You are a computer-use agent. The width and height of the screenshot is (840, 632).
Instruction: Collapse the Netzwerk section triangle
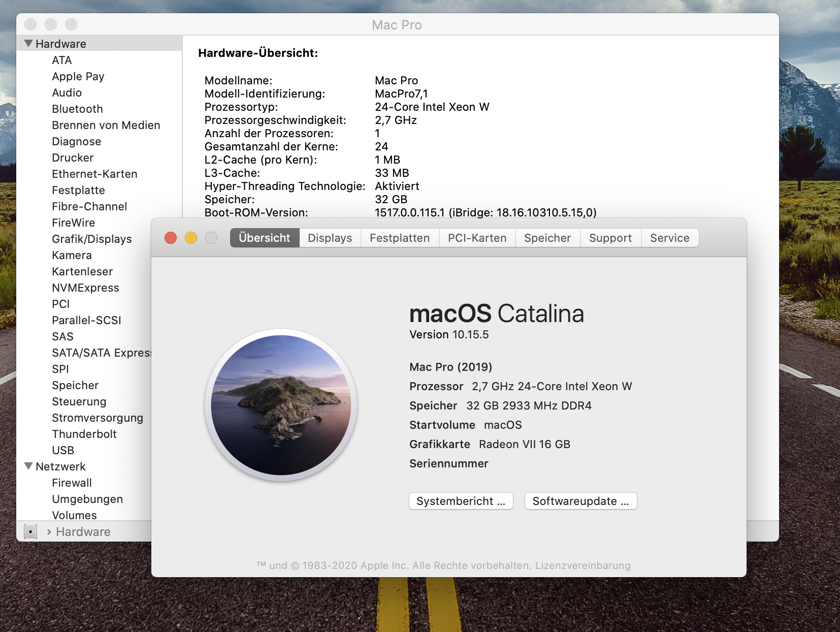(28, 466)
